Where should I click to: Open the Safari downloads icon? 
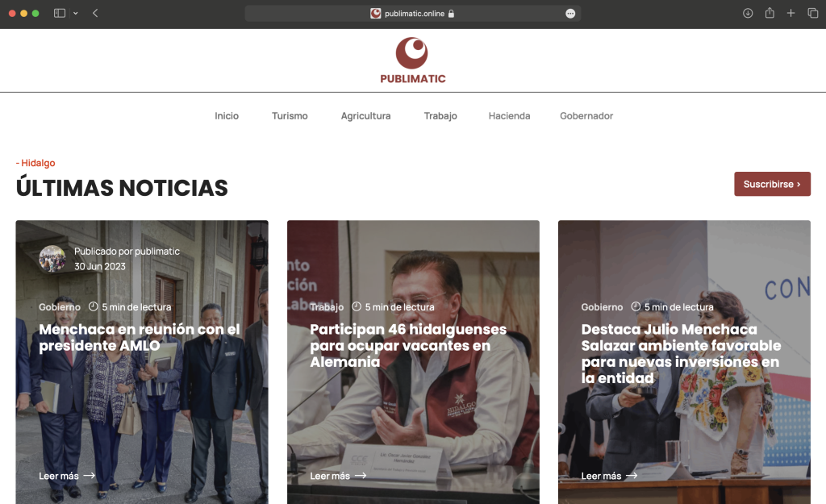tap(748, 13)
